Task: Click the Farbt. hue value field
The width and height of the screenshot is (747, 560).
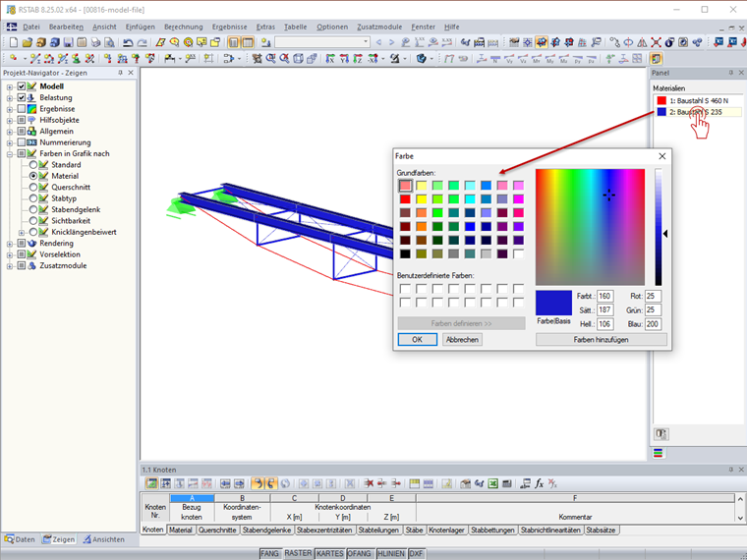Action: coord(604,296)
